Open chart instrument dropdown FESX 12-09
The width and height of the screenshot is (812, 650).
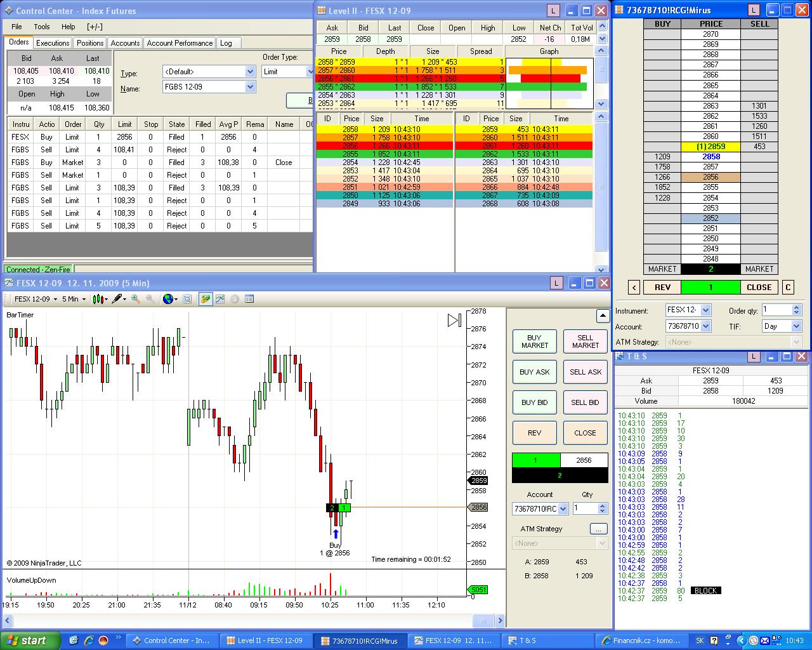36,299
